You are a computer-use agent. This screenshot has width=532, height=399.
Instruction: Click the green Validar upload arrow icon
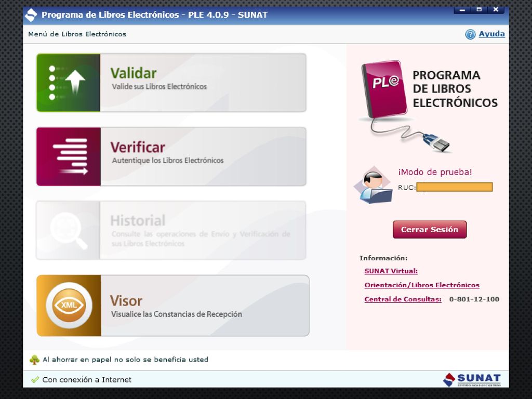tap(68, 83)
